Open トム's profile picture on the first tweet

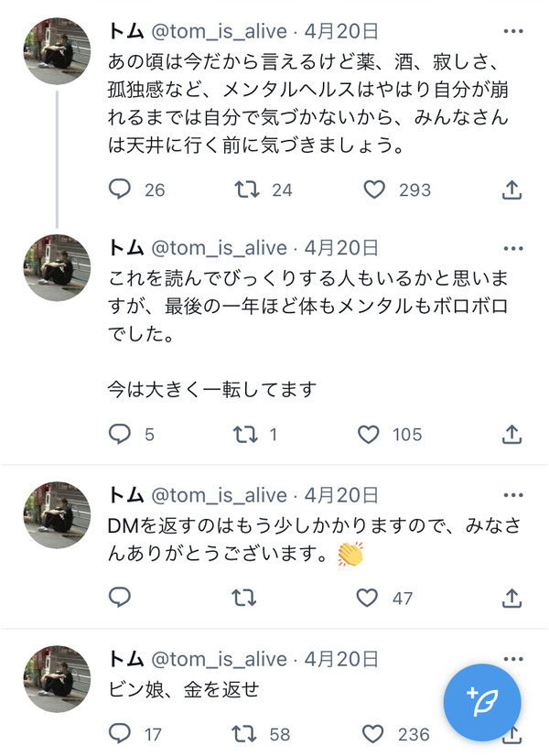(57, 51)
